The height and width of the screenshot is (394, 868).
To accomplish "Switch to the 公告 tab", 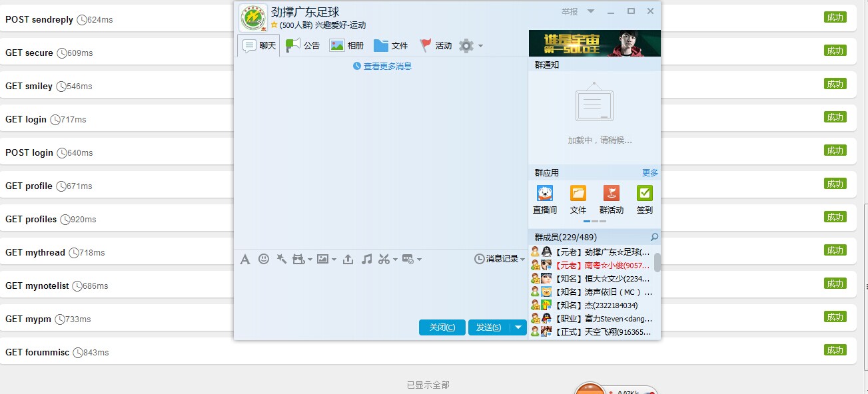I will pyautogui.click(x=303, y=45).
